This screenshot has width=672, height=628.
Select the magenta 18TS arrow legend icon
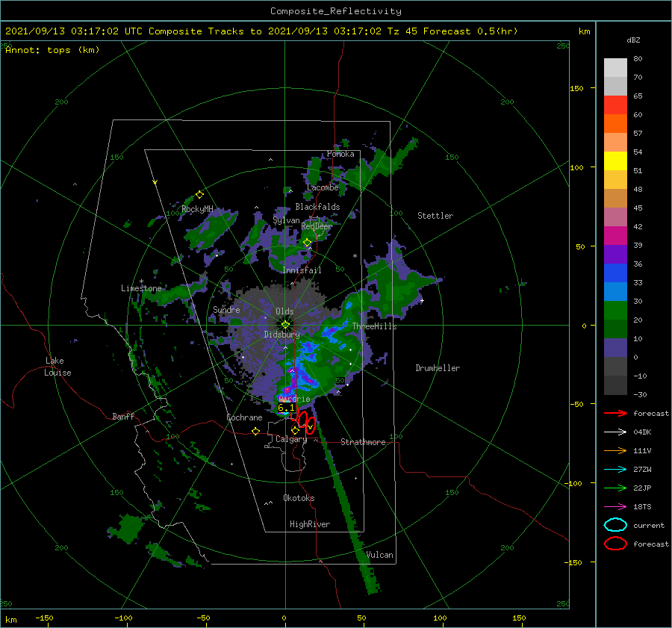pos(615,507)
